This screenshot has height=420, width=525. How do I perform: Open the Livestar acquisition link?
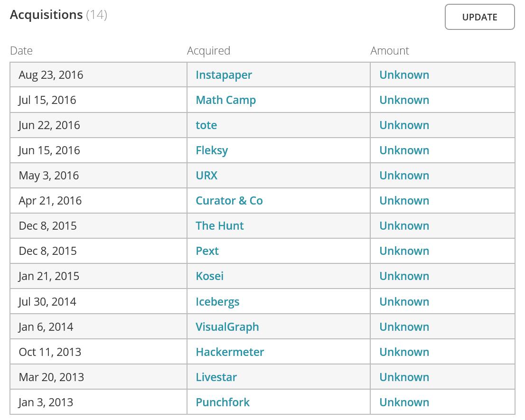point(216,377)
